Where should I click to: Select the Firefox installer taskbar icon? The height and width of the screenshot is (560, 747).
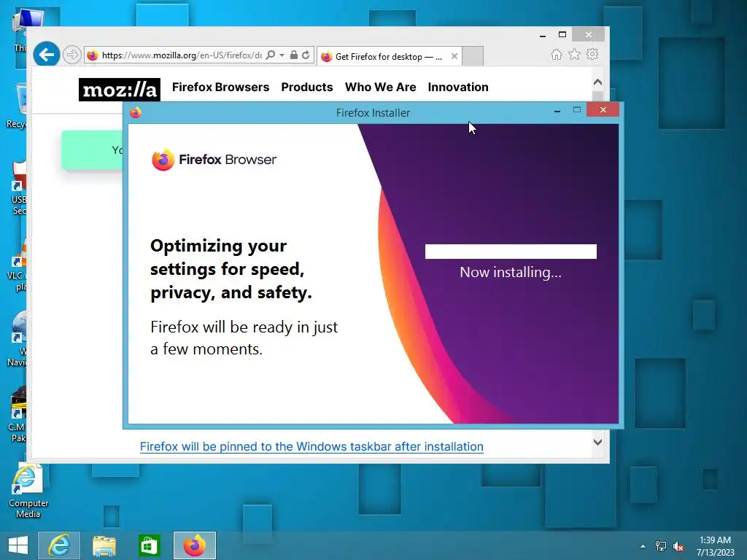coord(194,545)
